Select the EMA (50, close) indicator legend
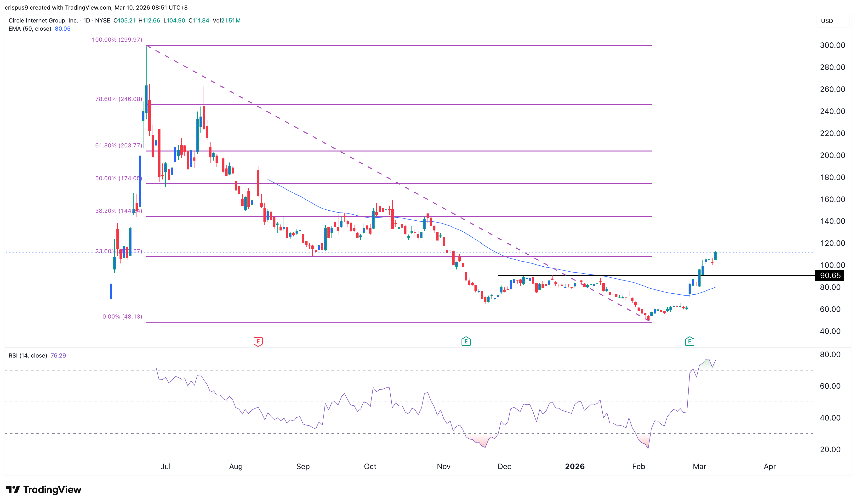The height and width of the screenshot is (504, 856). [x=30, y=29]
